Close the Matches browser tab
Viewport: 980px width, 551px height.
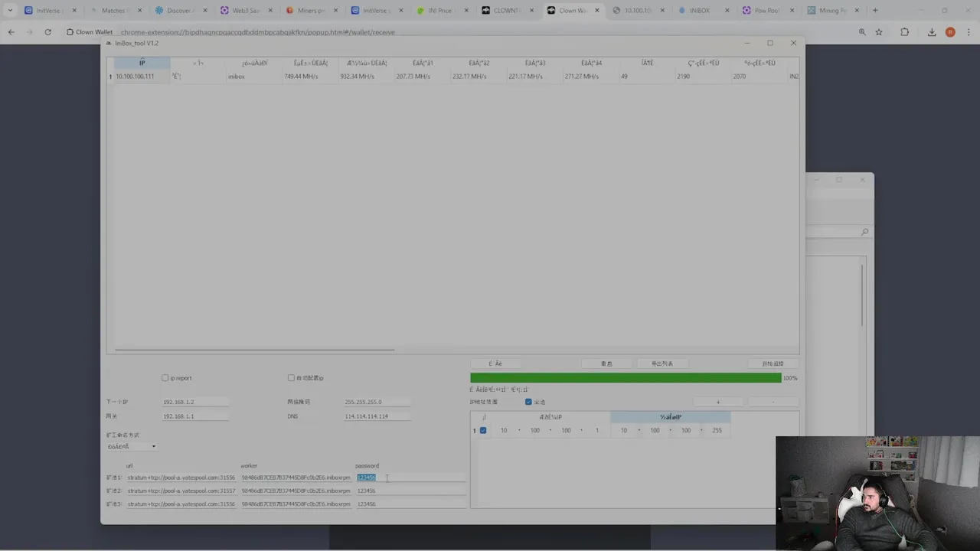(x=139, y=11)
